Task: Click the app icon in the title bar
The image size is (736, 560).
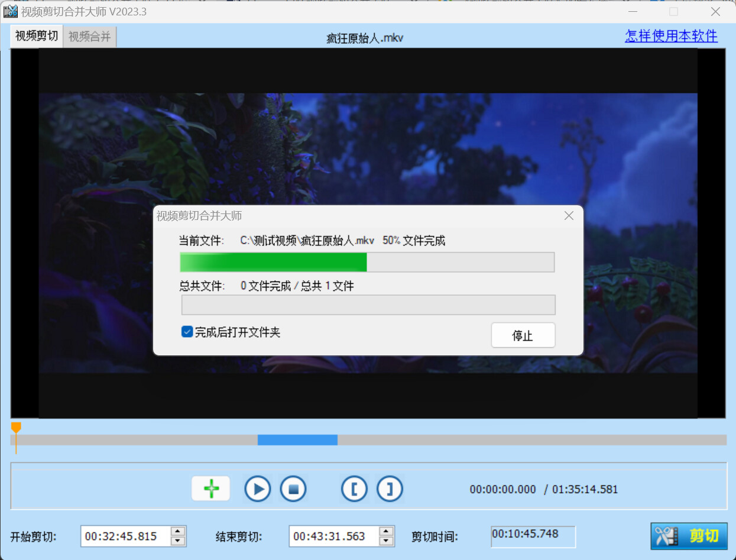Action: tap(10, 11)
